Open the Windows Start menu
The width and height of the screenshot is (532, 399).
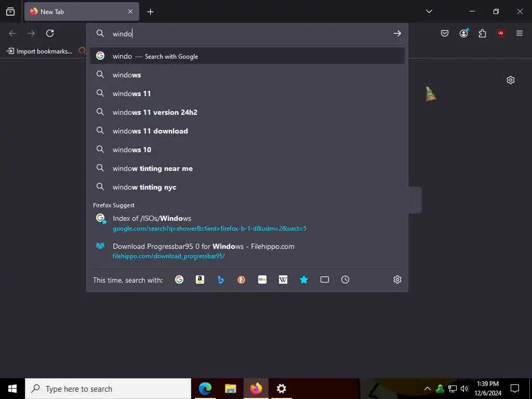[12, 389]
